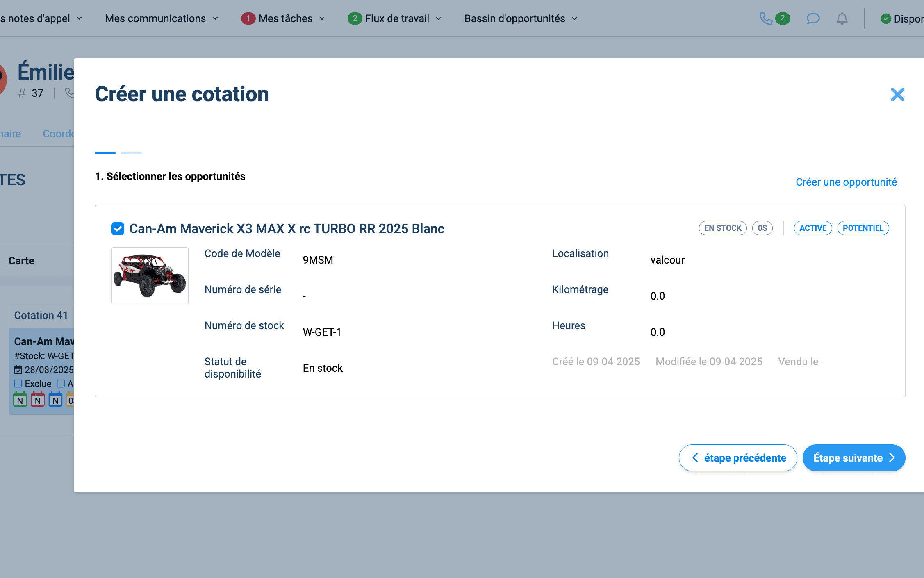924x578 pixels.
Task: Click the blue N calendar icon
Action: (55, 399)
